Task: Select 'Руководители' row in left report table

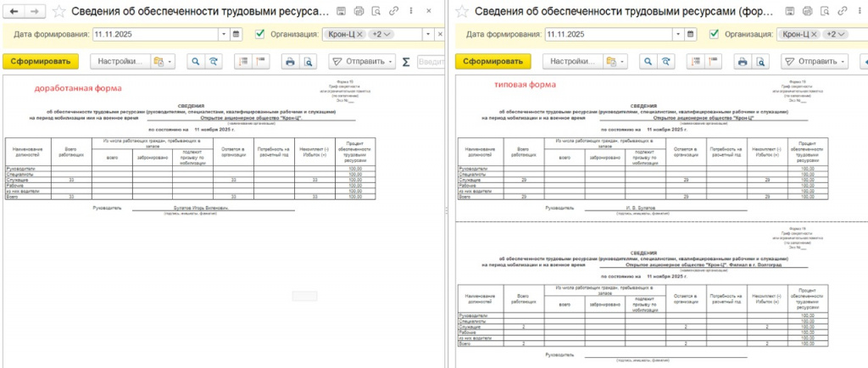Action: point(191,169)
